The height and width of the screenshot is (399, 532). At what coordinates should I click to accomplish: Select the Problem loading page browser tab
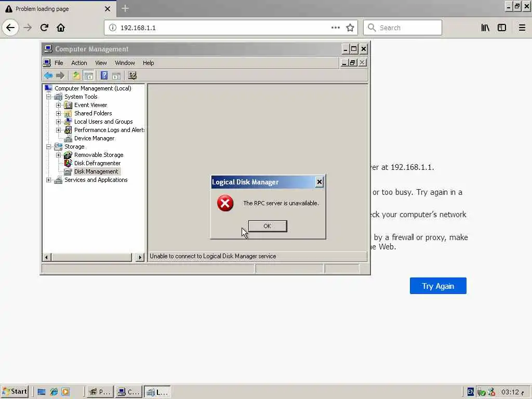[58, 9]
